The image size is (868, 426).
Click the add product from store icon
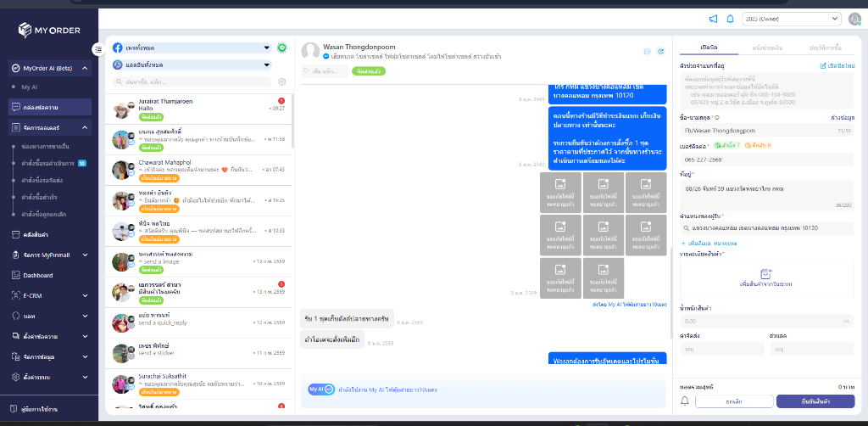tap(766, 273)
